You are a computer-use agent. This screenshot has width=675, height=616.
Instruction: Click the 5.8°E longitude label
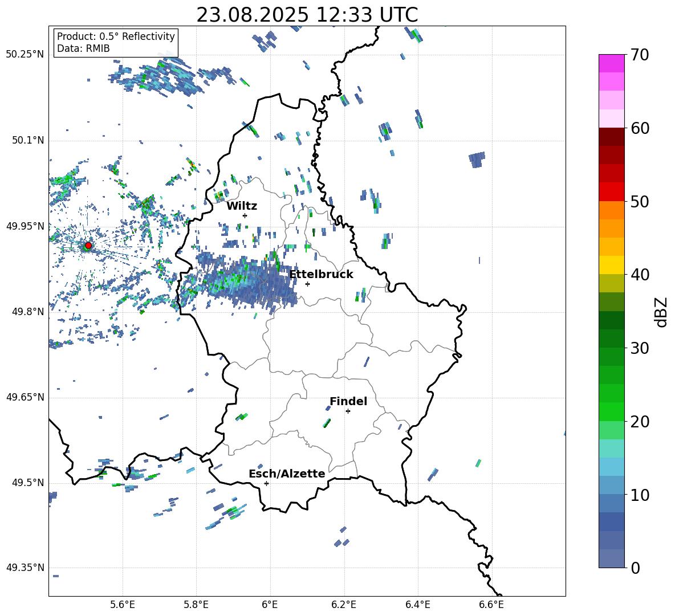click(x=196, y=605)
